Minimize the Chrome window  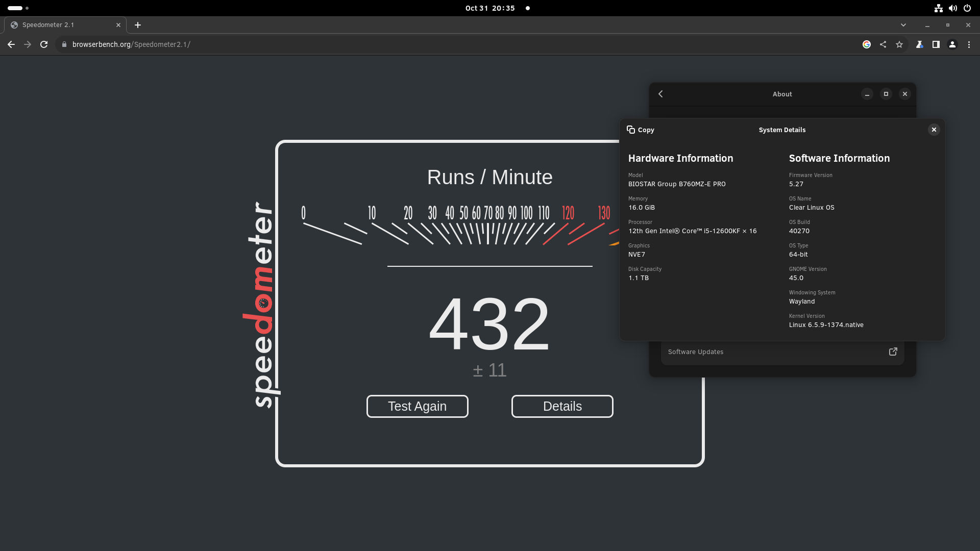click(x=927, y=25)
